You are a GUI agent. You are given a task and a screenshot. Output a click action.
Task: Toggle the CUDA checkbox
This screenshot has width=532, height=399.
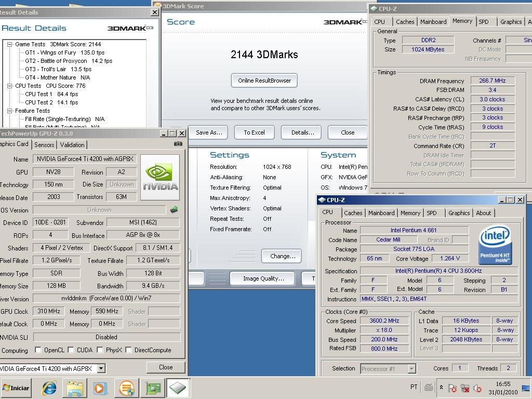click(71, 350)
